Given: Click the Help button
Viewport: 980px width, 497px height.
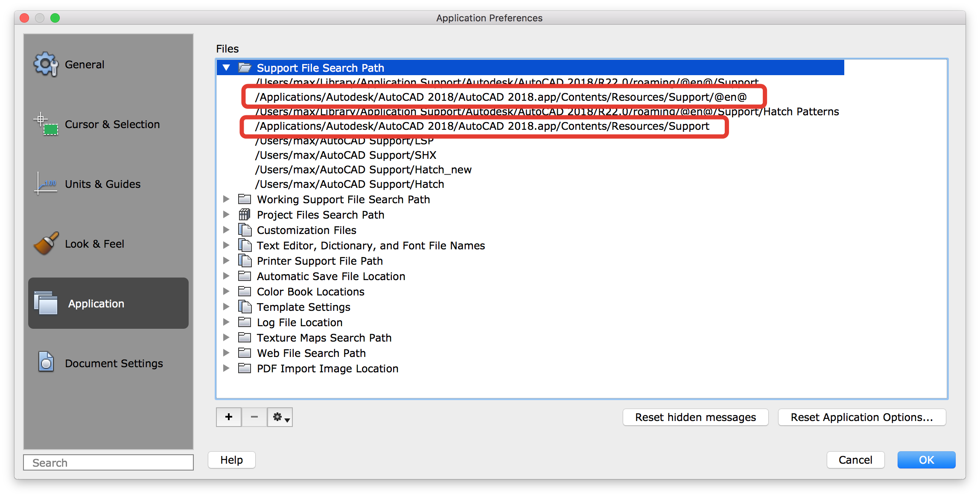Looking at the screenshot, I should coord(231,460).
